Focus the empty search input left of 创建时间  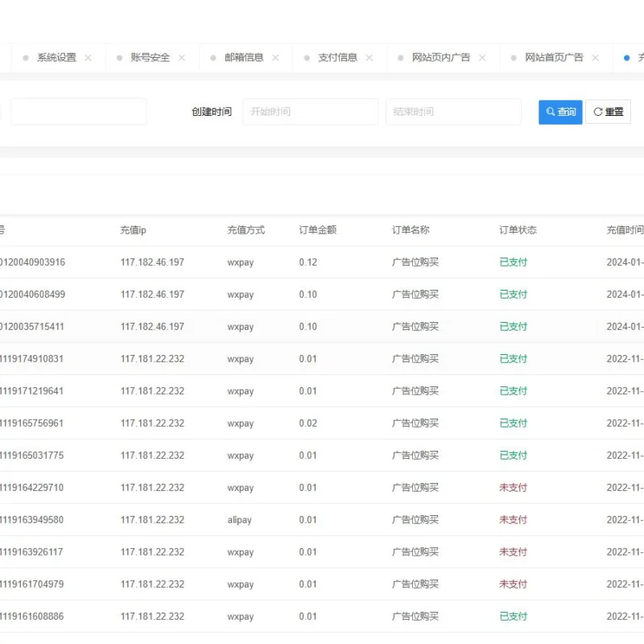[78, 112]
